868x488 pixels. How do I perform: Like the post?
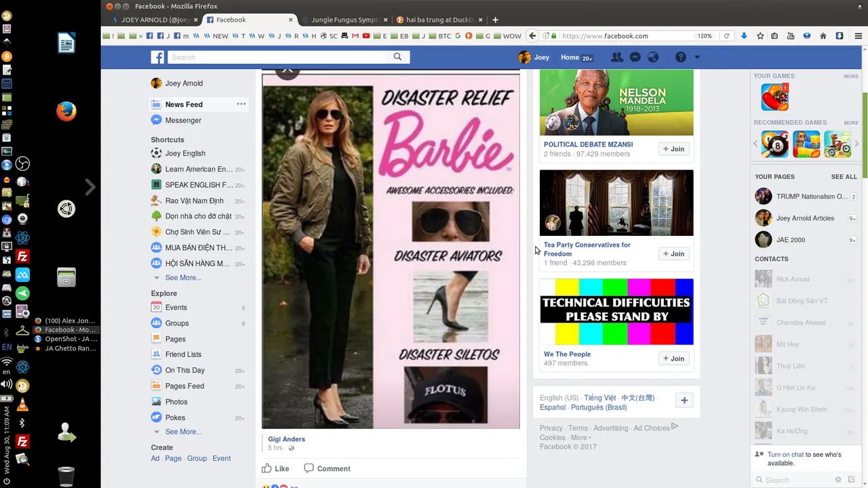point(275,468)
